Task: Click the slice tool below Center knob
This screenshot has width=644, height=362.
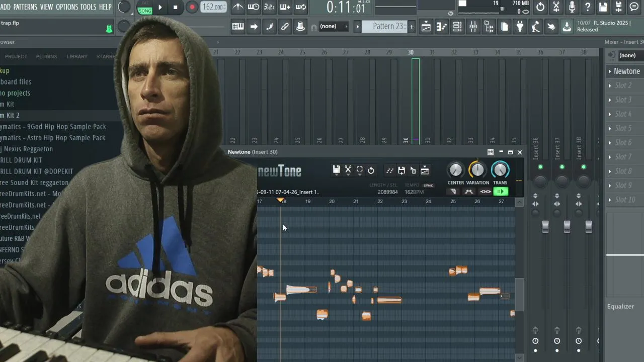Action: (x=453, y=192)
